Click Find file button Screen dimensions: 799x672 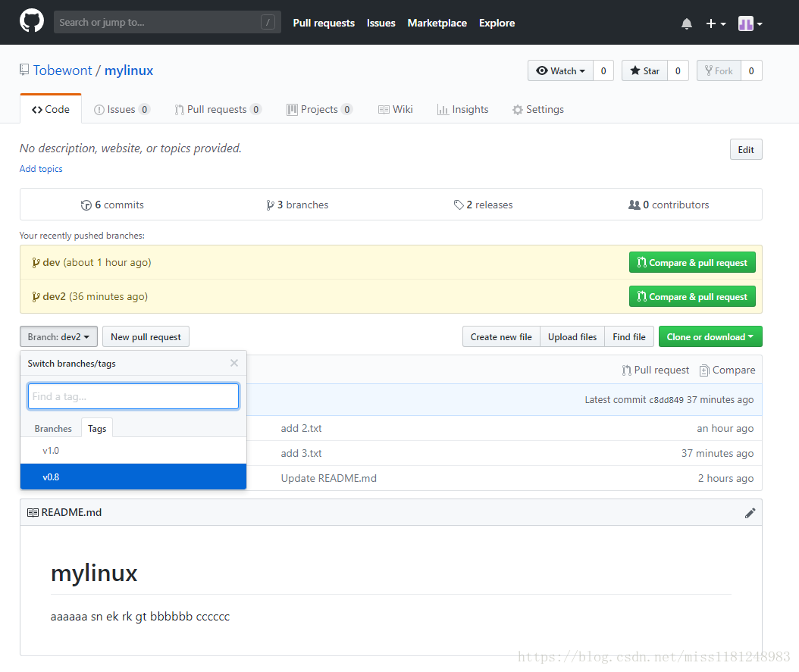pos(628,337)
